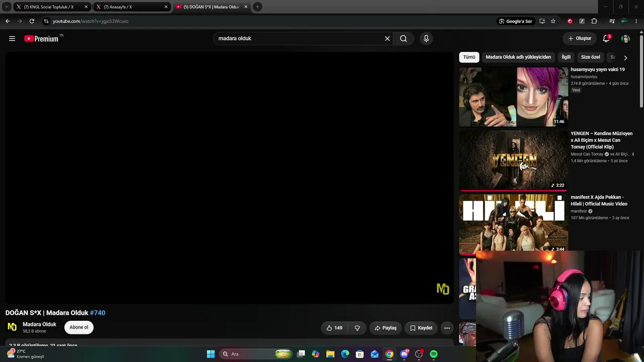This screenshot has width=644, height=362.
Task: Open the YouTube guide hamburger menu
Action: 12,39
